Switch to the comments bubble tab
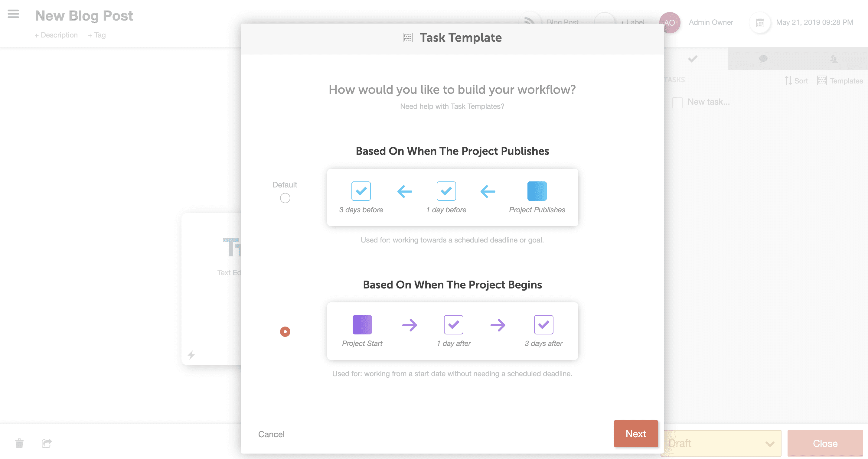Screen dimensions: 868x459 click(x=763, y=59)
